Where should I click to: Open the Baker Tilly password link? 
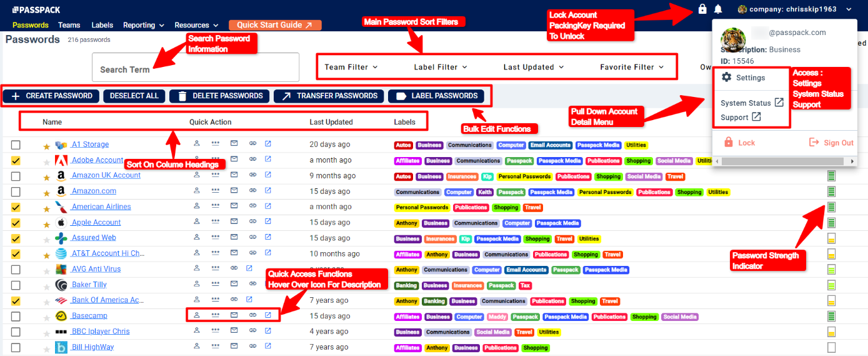point(89,284)
